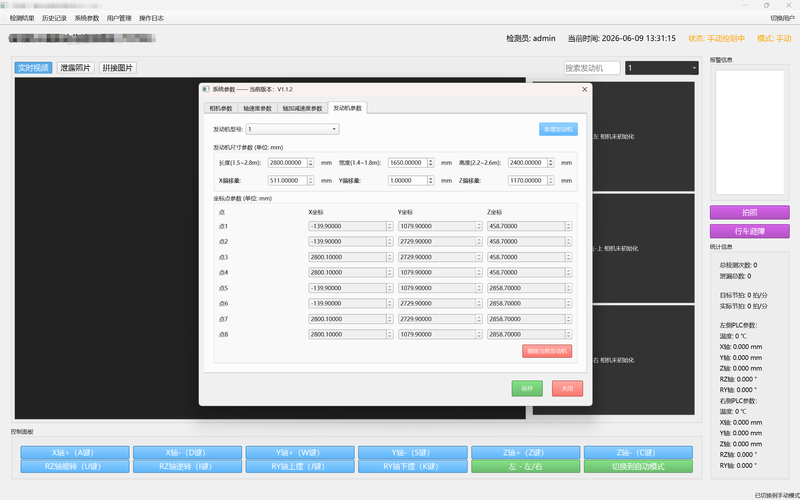This screenshot has width=800, height=500.
Task: Close the 系统参数 dialog with the X
Action: tap(585, 89)
